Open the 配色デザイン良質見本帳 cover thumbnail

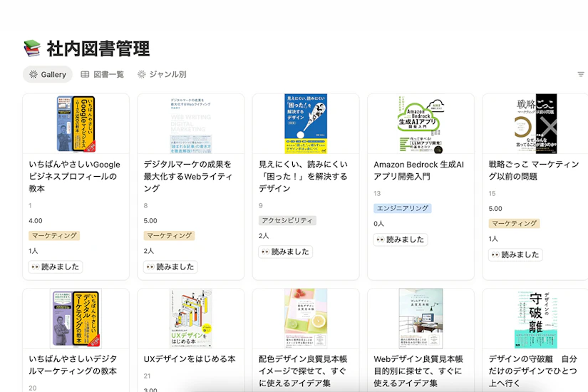tap(306, 318)
